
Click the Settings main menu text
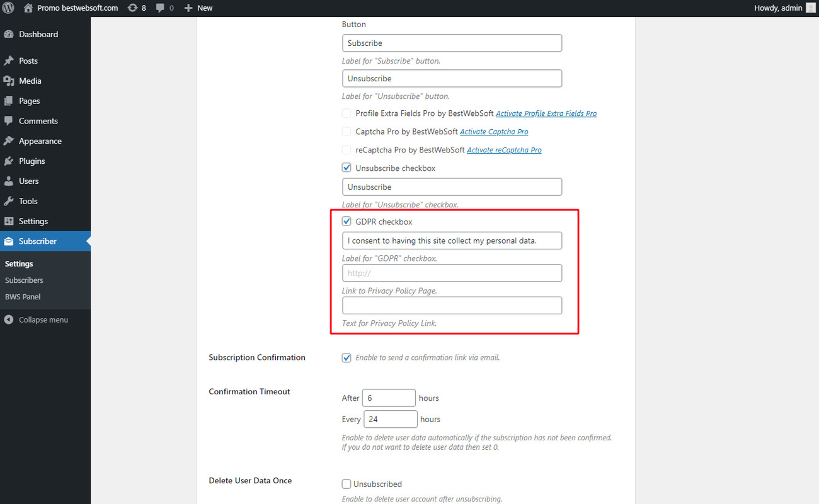(x=33, y=222)
